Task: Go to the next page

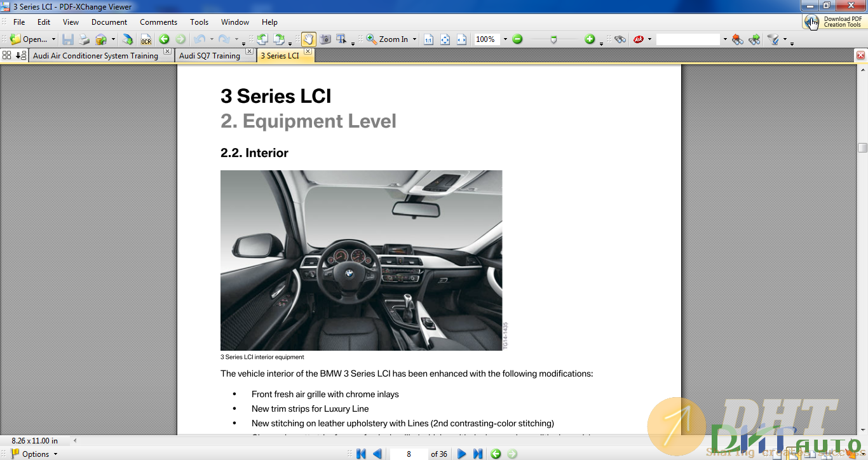Action: click(x=462, y=454)
